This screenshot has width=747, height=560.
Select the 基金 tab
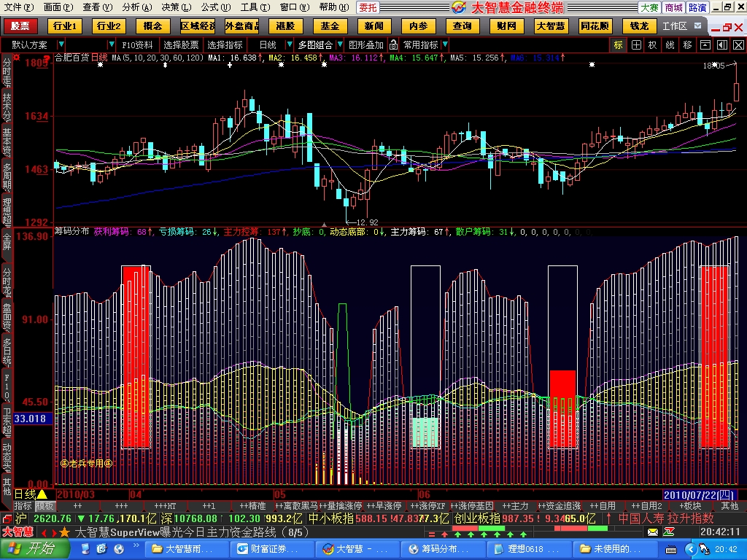pos(330,26)
